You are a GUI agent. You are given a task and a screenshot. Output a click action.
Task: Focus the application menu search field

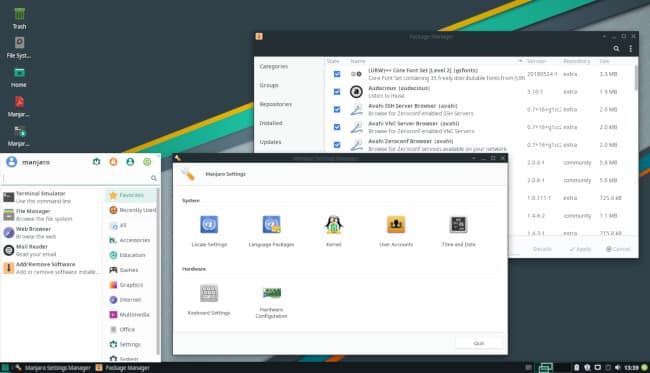point(80,178)
